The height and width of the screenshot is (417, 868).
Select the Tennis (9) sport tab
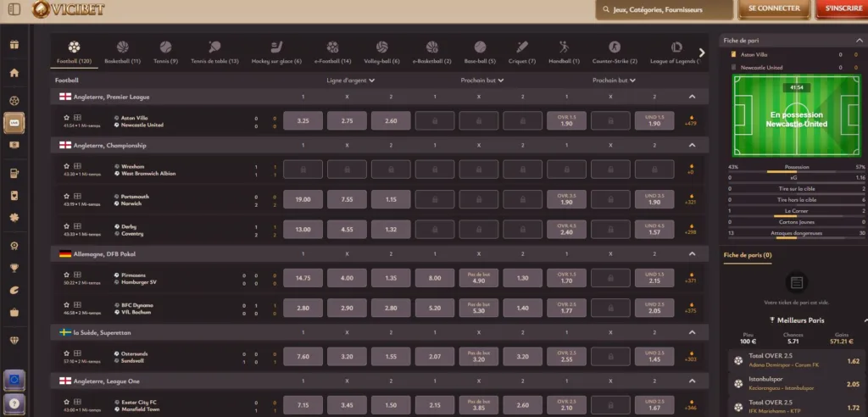click(x=165, y=53)
